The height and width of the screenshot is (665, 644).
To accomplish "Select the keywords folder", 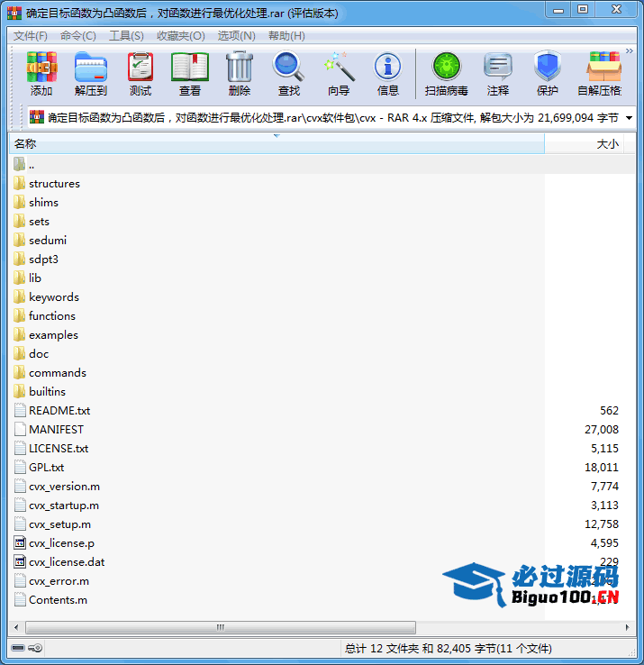I will [x=54, y=297].
